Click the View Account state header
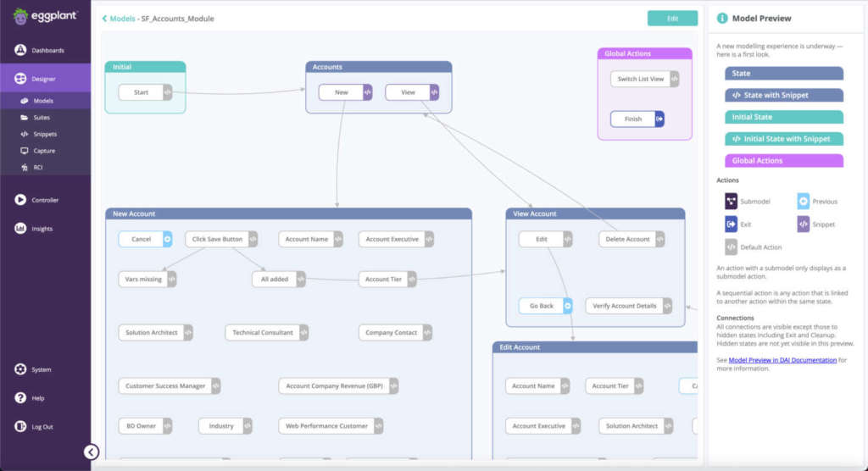 coord(595,213)
